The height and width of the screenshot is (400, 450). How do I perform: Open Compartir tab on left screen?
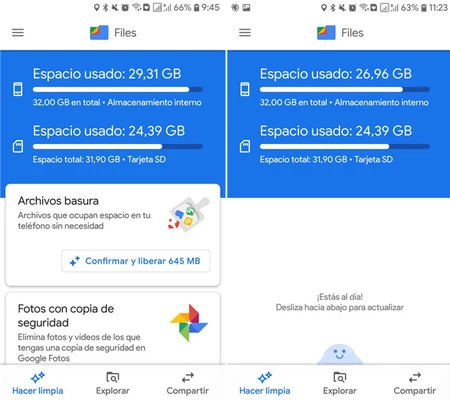point(188,384)
